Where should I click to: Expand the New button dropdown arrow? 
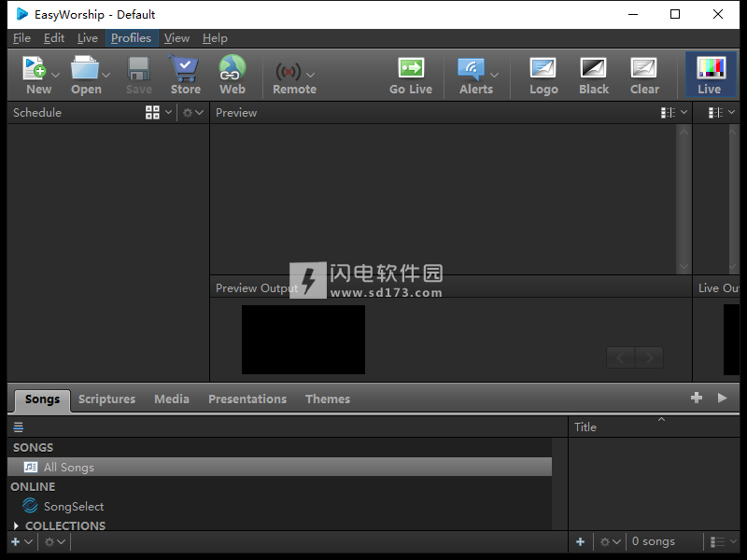(x=56, y=75)
